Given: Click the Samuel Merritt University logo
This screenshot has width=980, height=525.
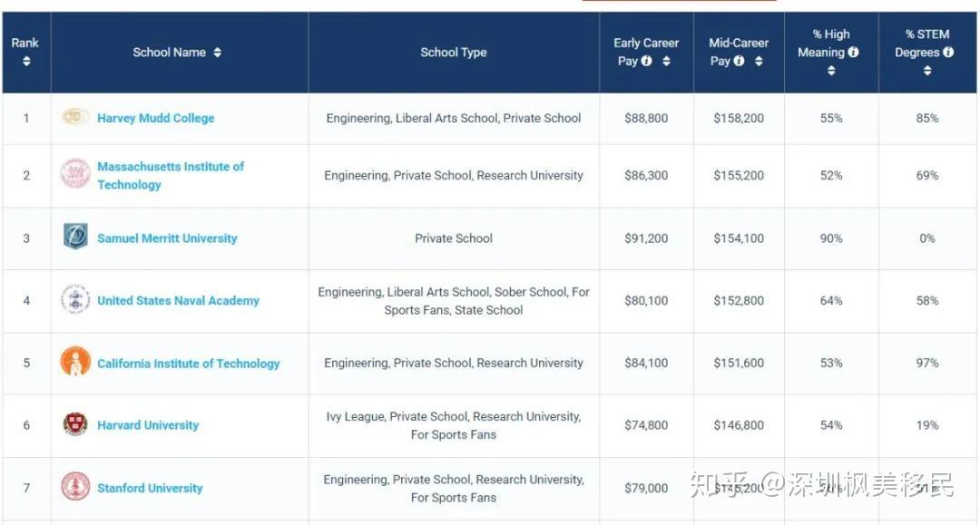Looking at the screenshot, I should pyautogui.click(x=75, y=238).
